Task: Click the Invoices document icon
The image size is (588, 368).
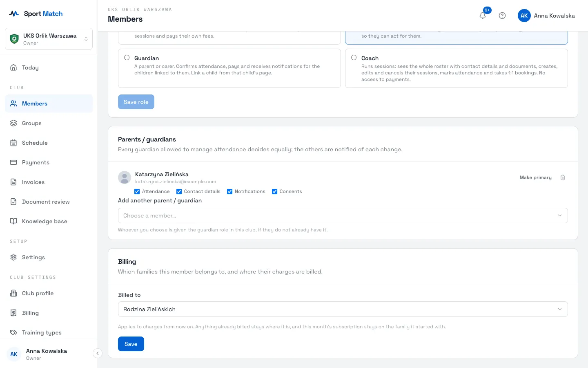Action: (13, 182)
